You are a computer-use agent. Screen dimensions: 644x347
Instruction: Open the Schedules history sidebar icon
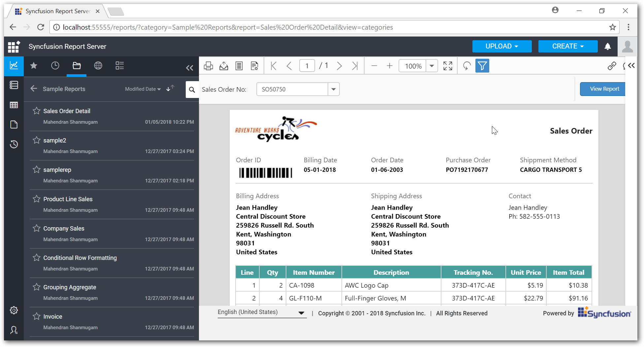(14, 144)
